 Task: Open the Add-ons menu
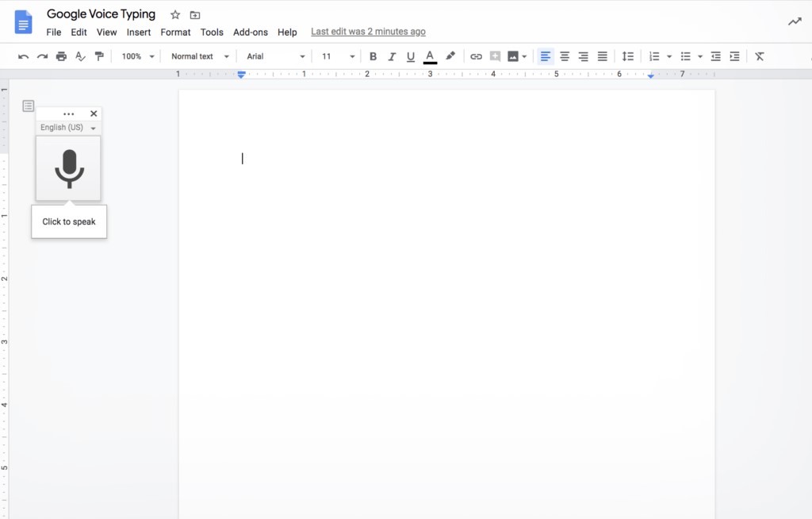(251, 33)
